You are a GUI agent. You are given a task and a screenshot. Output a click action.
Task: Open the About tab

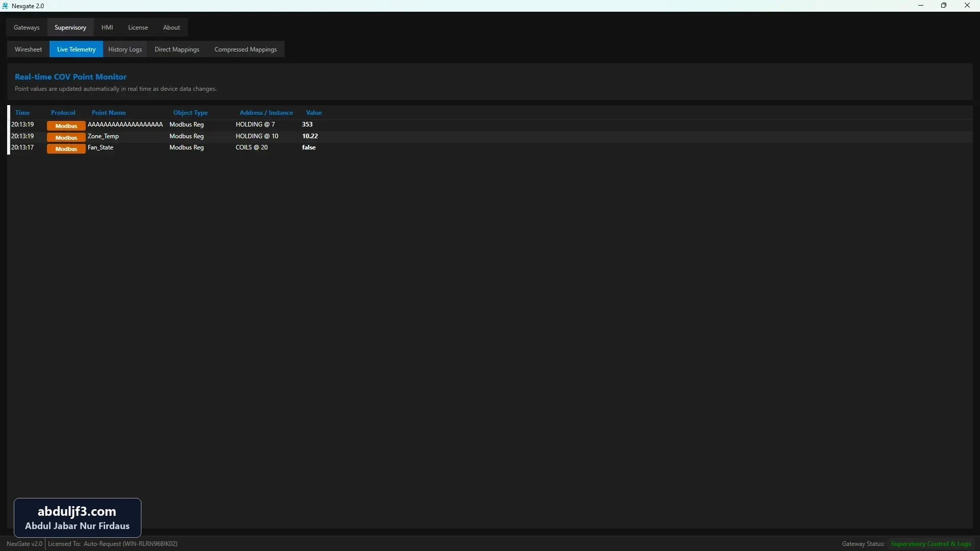click(x=171, y=28)
